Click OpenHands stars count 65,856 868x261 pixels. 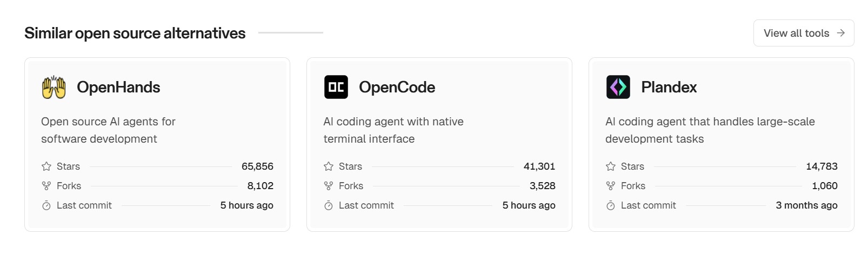click(257, 166)
